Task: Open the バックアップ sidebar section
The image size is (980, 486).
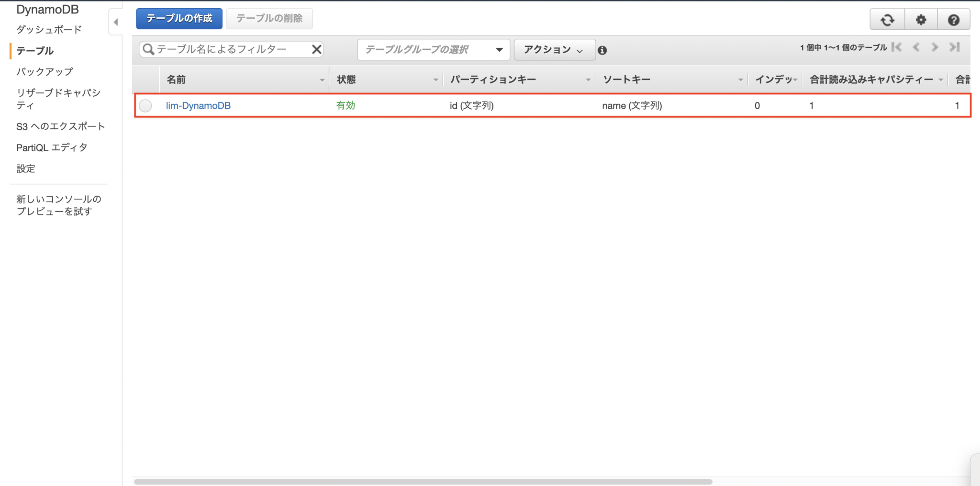Action: point(44,71)
